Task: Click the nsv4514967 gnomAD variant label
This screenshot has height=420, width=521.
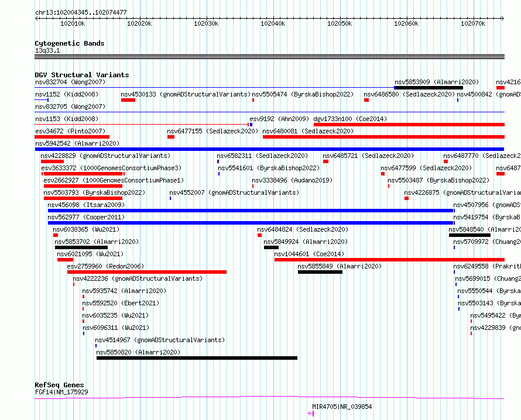Action: (160, 340)
